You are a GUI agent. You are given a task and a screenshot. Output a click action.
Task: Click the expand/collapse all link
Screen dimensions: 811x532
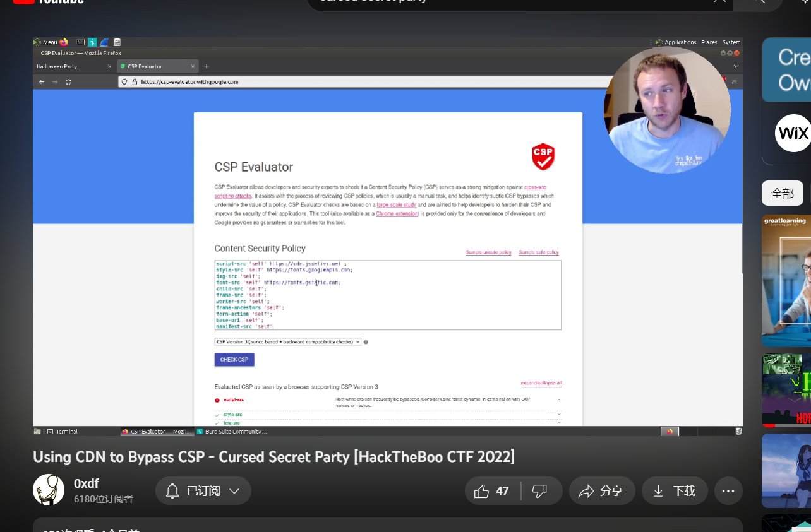(541, 383)
